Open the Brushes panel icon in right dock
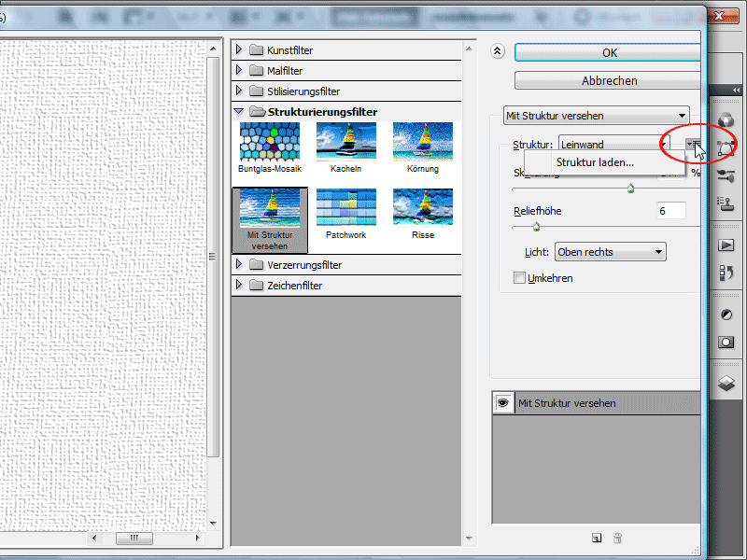Viewport: 747px width, 560px height. pos(726,176)
